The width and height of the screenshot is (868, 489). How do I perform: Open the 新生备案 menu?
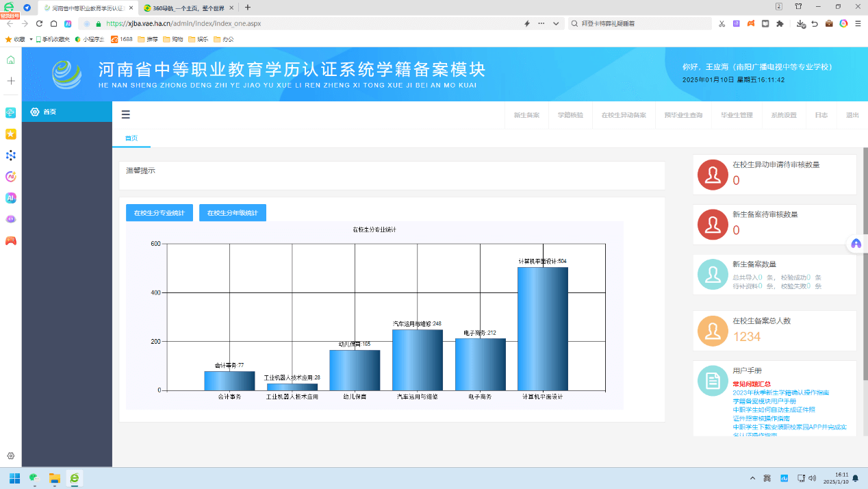pos(526,115)
